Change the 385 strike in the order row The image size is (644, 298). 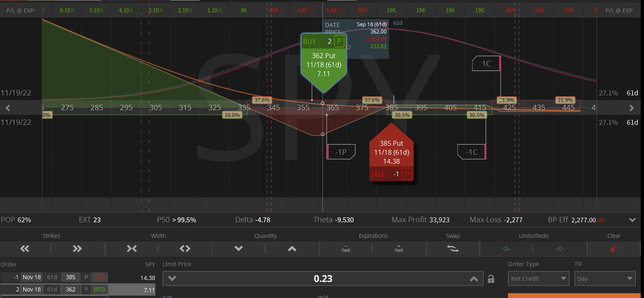point(70,277)
